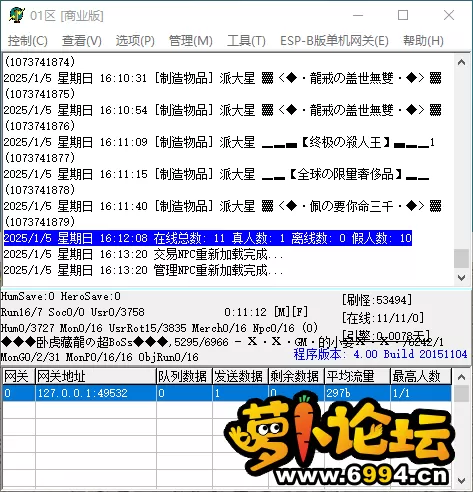Click the 网关 column header
Viewport: 473px width, 492px height.
point(18,377)
